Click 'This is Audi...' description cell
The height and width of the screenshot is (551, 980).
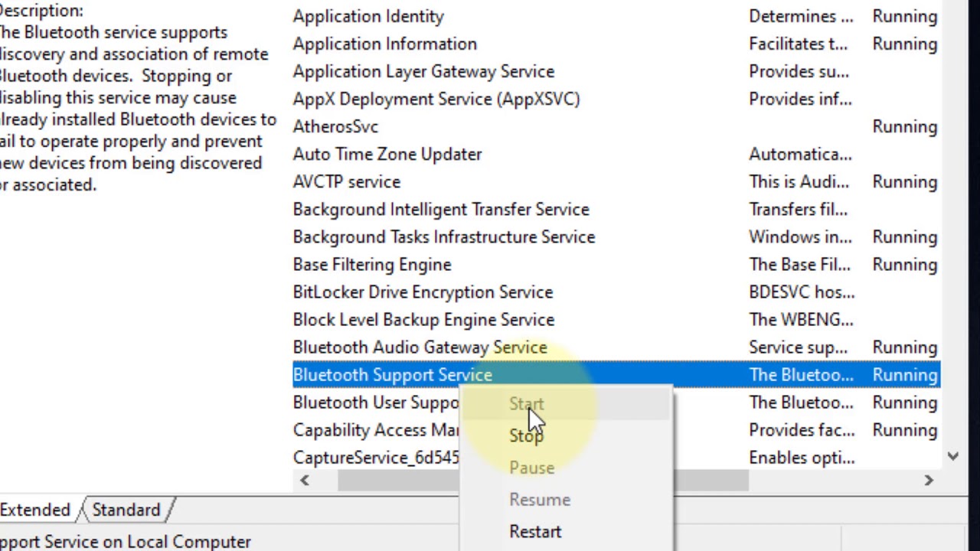click(x=799, y=181)
